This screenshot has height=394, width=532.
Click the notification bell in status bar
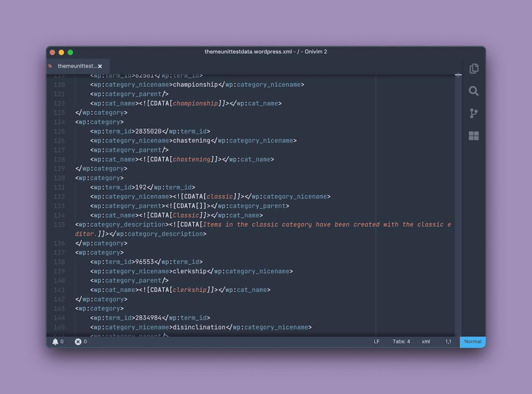coord(56,342)
